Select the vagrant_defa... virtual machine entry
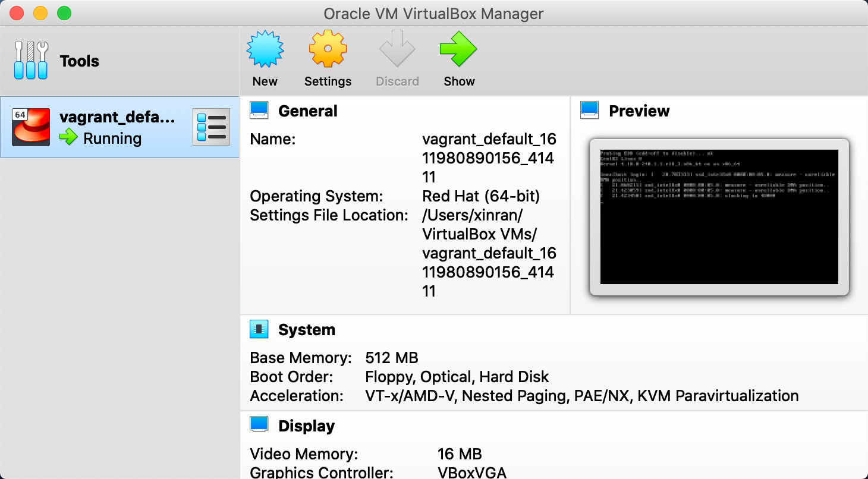The image size is (868, 479). point(119,127)
